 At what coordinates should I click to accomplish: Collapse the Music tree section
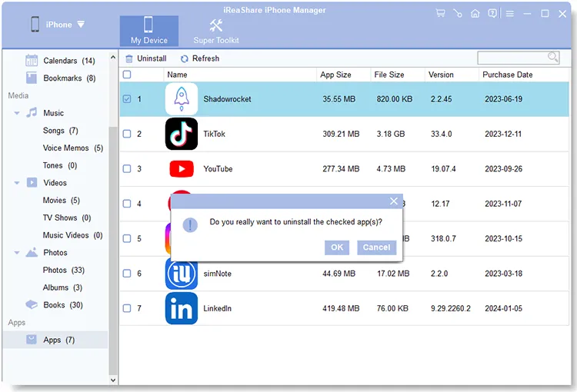pos(17,113)
